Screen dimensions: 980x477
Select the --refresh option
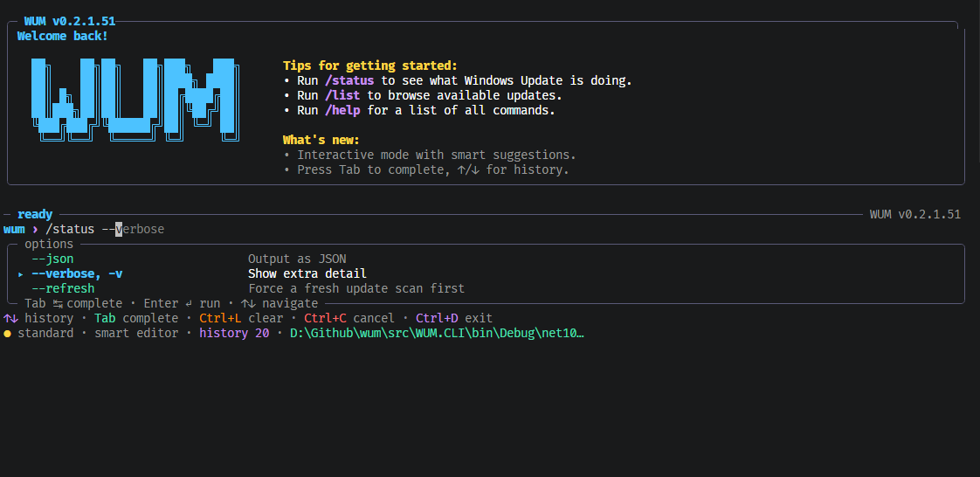63,289
